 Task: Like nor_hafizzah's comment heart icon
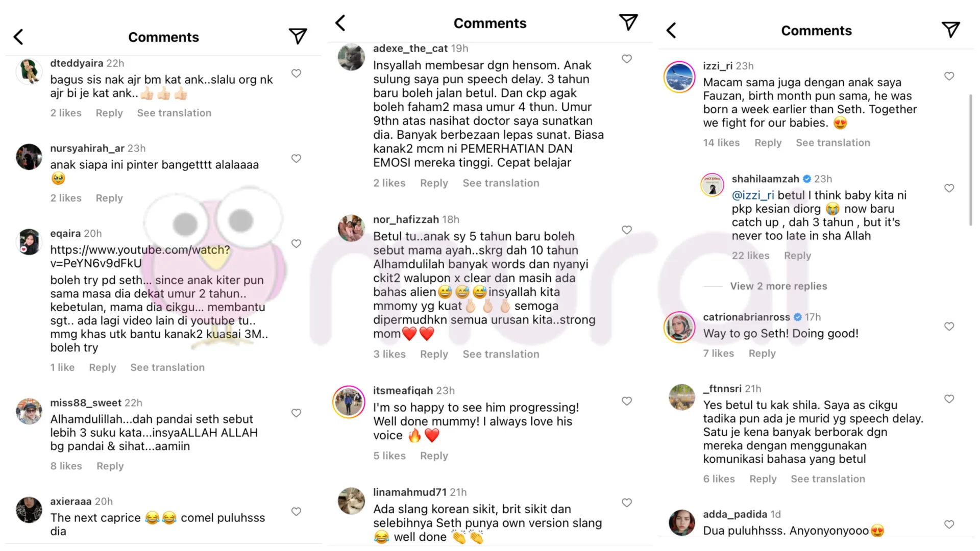click(x=627, y=230)
